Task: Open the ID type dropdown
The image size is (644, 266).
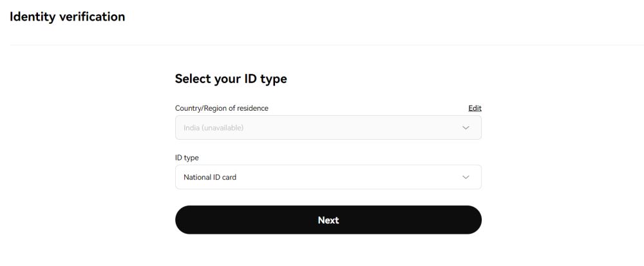Action: click(x=328, y=177)
